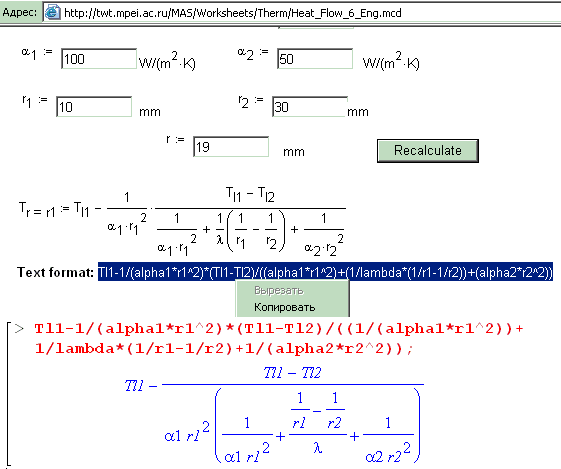561x469 pixels.
Task: Click the alpha2 input field containing 50
Action: (315, 59)
